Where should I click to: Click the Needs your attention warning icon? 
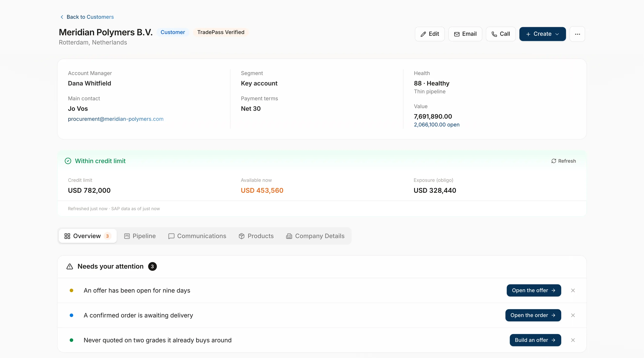[70, 266]
